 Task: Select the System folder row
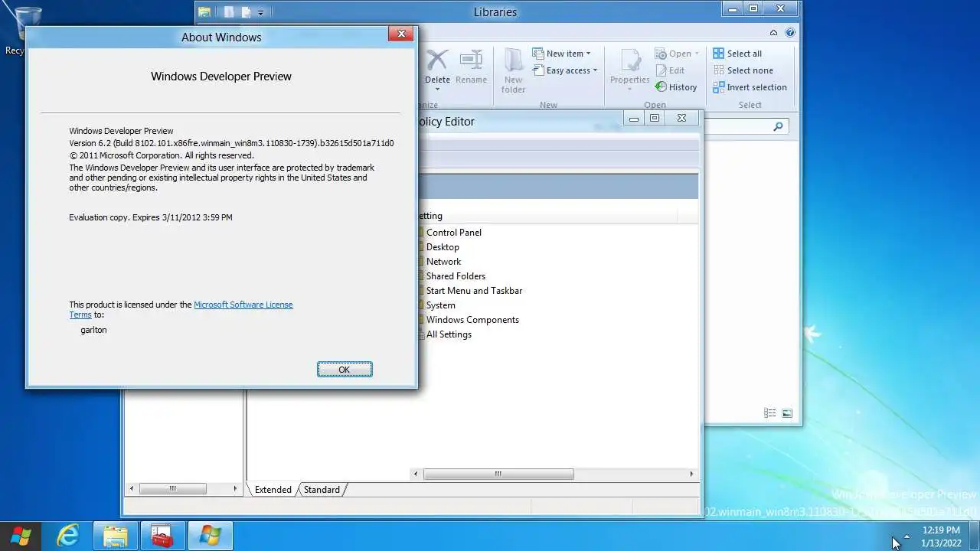pos(440,305)
